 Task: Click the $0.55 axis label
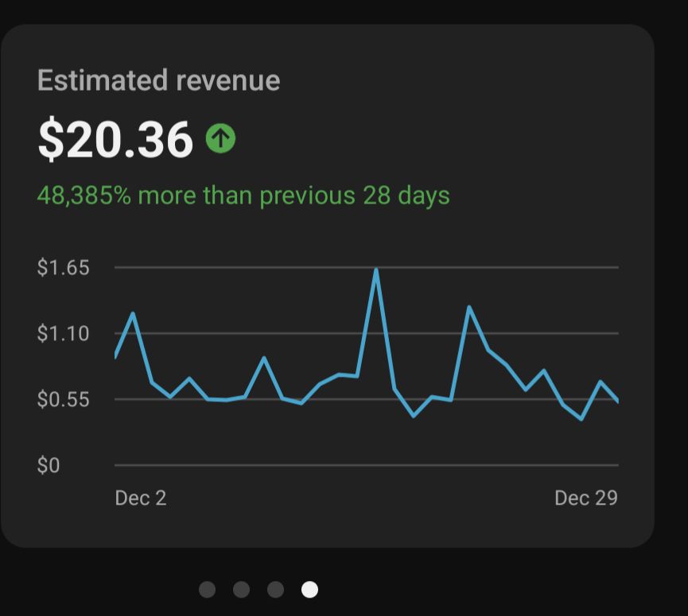[x=63, y=399]
